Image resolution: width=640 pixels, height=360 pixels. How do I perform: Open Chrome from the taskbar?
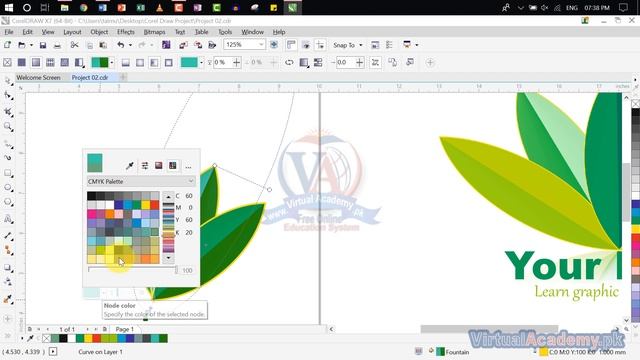(x=84, y=7)
